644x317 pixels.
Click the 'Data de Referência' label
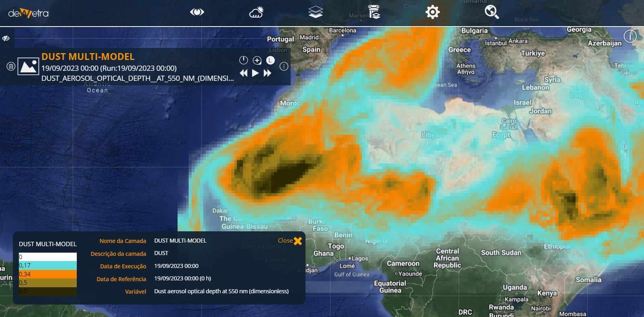pos(121,279)
